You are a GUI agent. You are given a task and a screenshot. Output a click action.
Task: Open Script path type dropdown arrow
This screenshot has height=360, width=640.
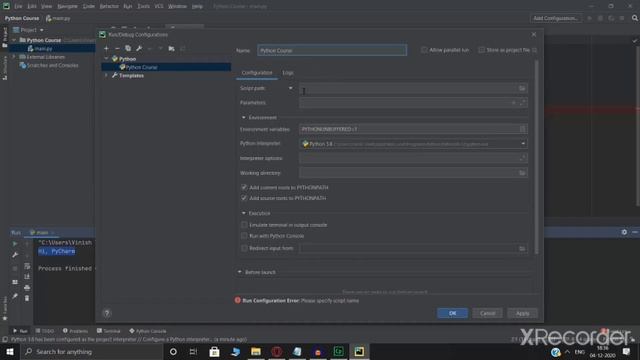pyautogui.click(x=291, y=88)
